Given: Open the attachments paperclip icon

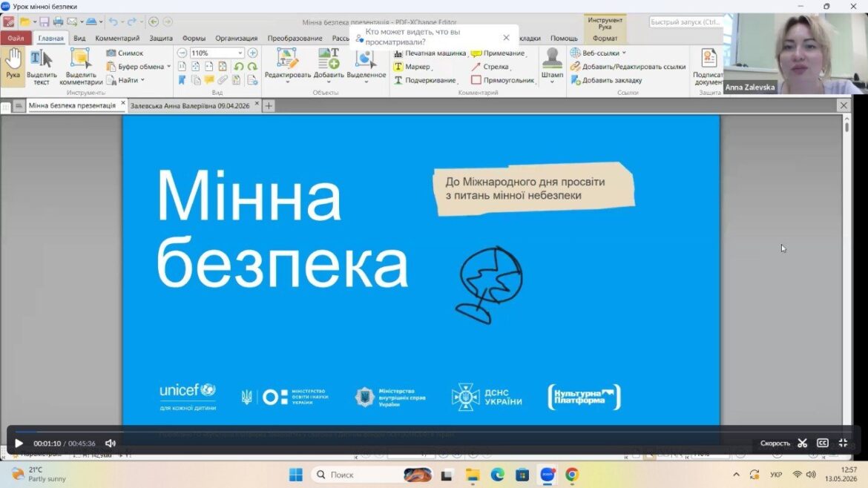Looking at the screenshot, I should click(x=223, y=80).
